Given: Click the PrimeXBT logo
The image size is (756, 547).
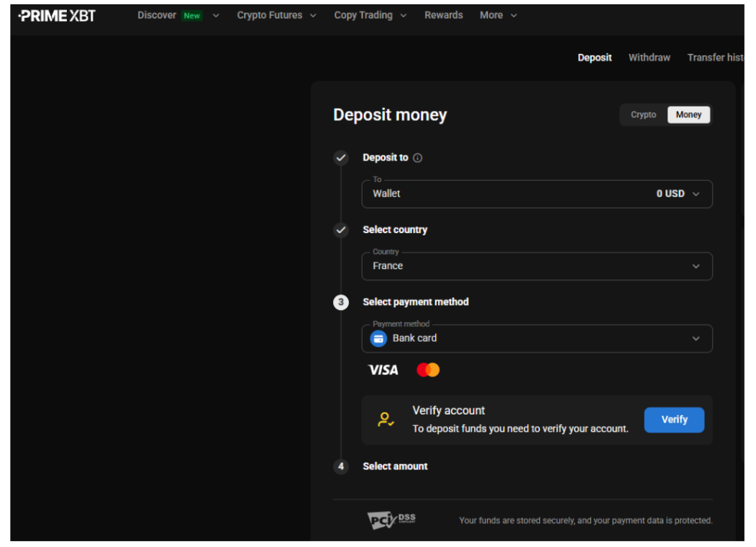Looking at the screenshot, I should (57, 16).
